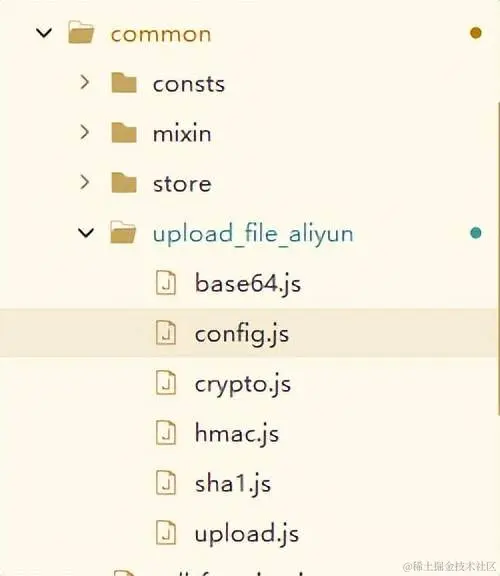Click the store folder icon
The image size is (500, 576).
click(x=124, y=183)
